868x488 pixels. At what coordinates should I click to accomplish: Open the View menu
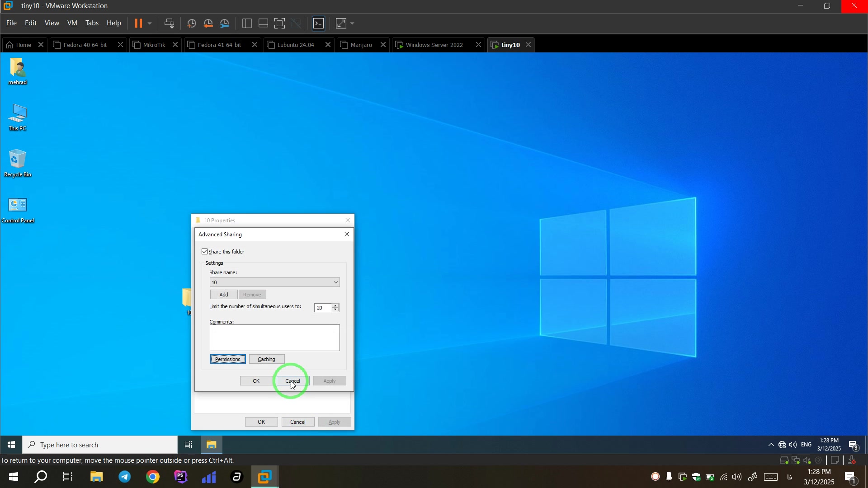click(52, 23)
